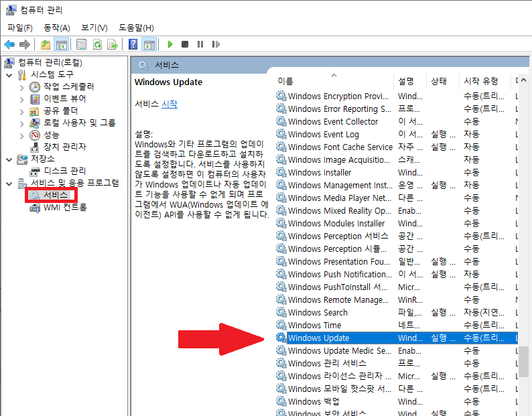Click the Back arrow toolbar icon
The height and width of the screenshot is (416, 532).
9,44
